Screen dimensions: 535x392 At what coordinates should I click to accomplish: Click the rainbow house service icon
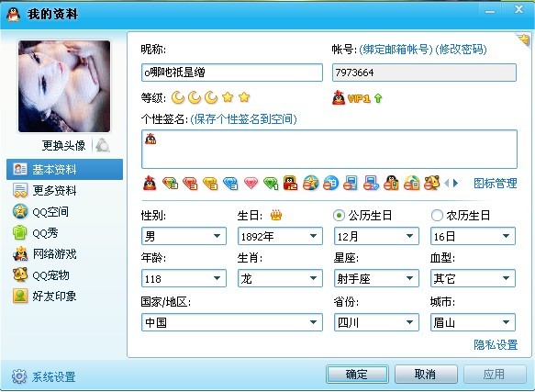point(411,184)
